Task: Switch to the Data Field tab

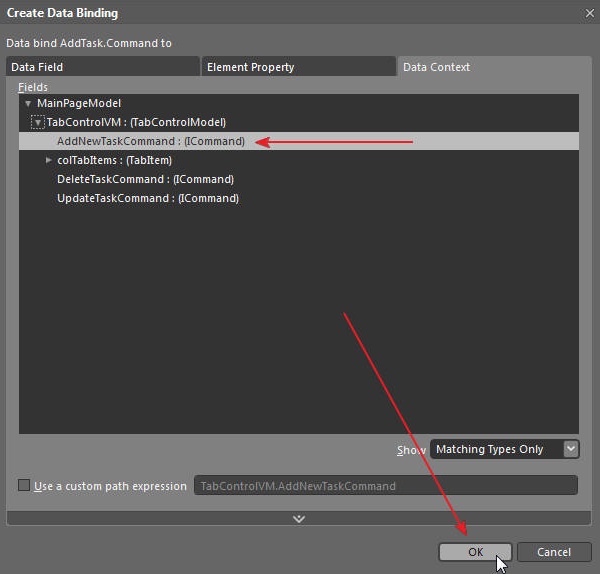Action: pos(103,67)
